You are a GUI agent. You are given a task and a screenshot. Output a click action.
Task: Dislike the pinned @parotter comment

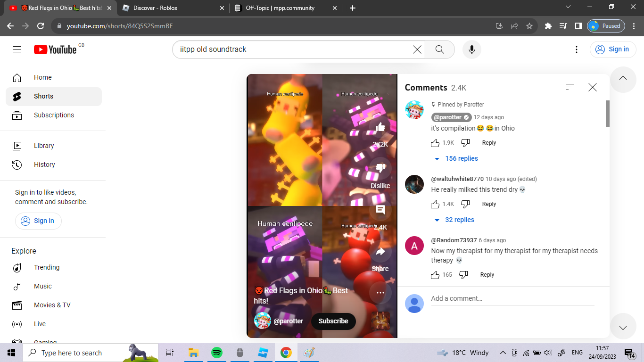[465, 143]
